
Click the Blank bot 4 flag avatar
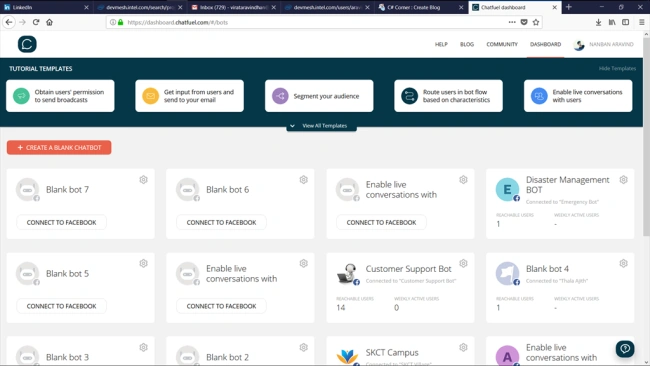507,274
